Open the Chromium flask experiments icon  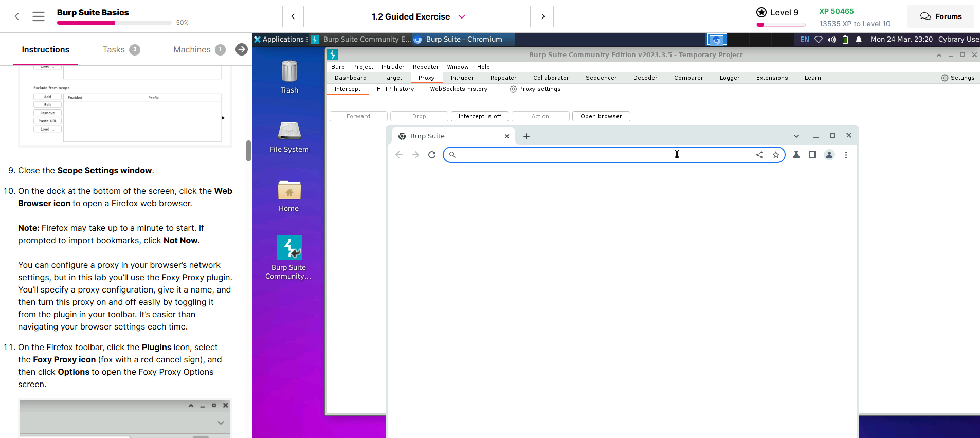(796, 155)
